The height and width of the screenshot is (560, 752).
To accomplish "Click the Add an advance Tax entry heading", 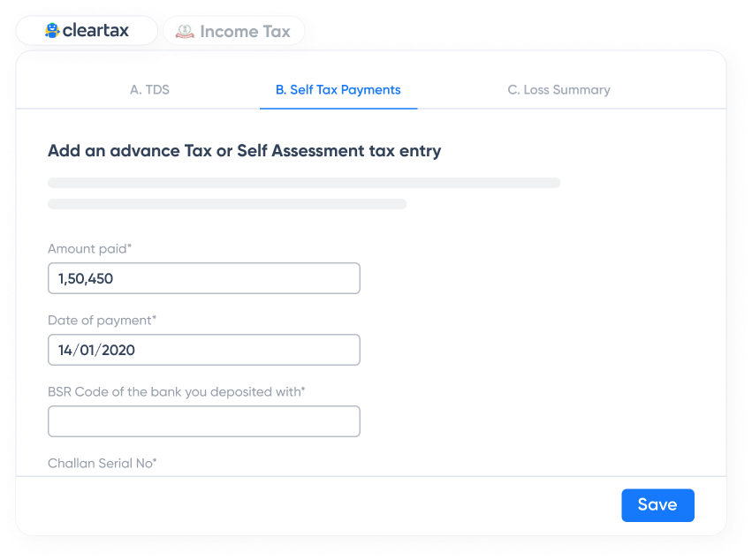I will click(x=244, y=150).
